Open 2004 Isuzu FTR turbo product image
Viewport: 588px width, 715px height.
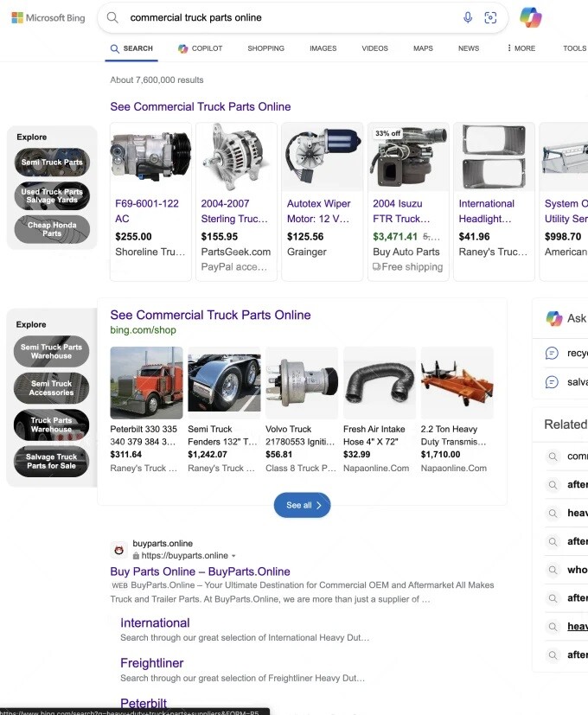(x=408, y=156)
